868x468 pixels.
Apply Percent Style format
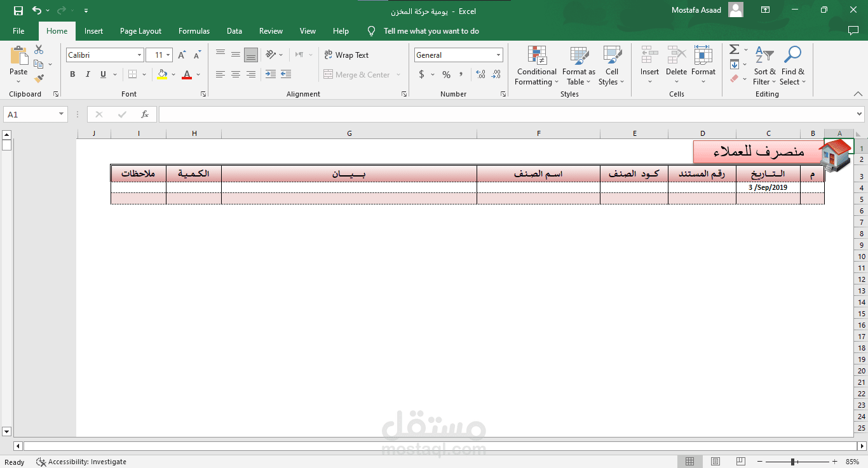coord(446,74)
